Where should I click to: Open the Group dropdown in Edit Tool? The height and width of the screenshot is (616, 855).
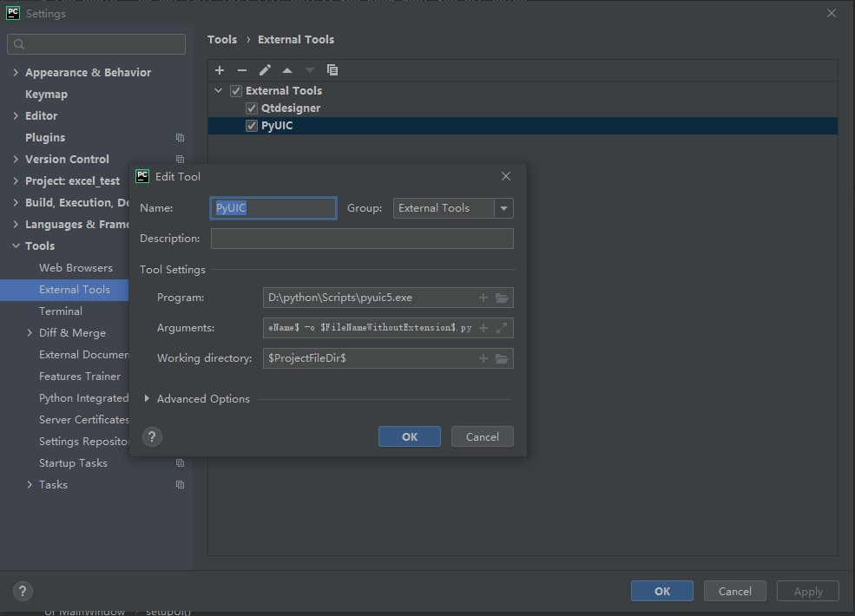(503, 208)
